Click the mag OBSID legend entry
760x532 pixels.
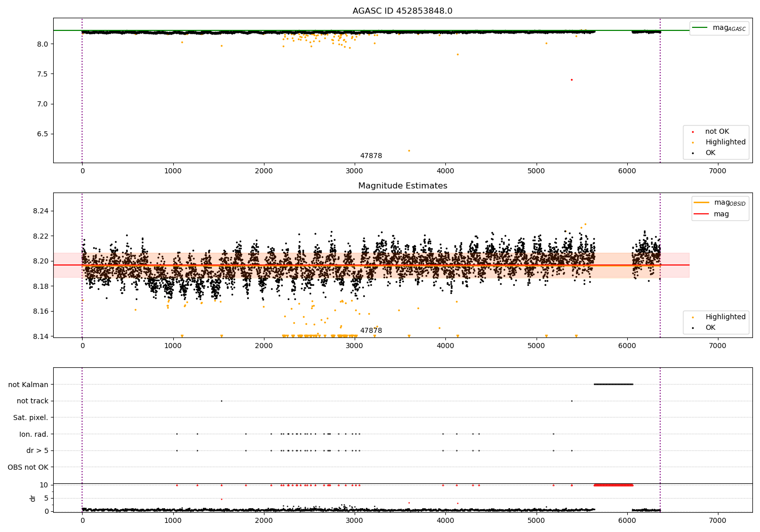coord(719,203)
